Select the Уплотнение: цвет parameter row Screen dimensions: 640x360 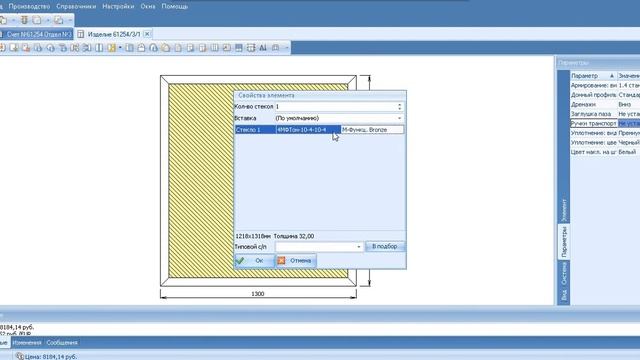[605, 142]
